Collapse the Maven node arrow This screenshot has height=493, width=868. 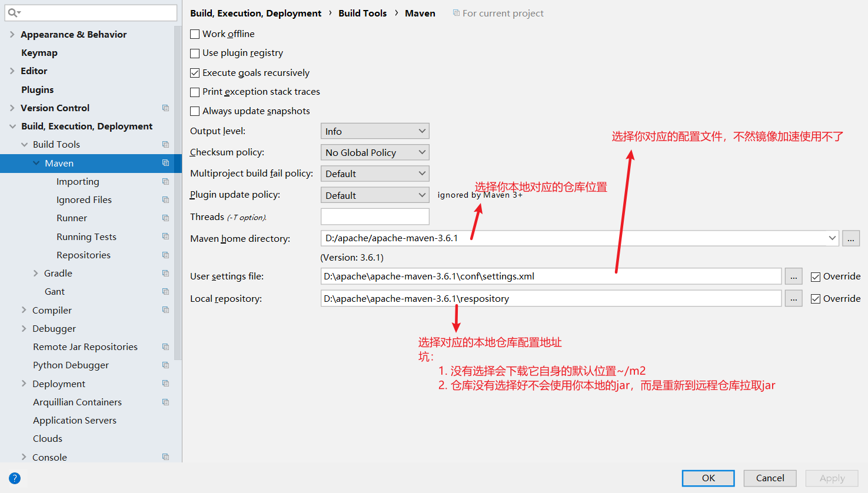pyautogui.click(x=36, y=163)
